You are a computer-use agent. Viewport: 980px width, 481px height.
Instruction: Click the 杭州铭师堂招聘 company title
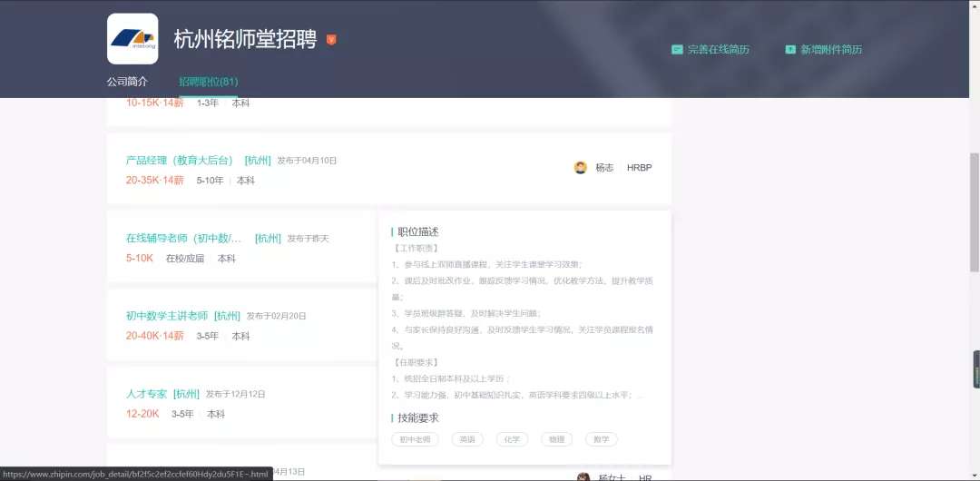click(245, 39)
